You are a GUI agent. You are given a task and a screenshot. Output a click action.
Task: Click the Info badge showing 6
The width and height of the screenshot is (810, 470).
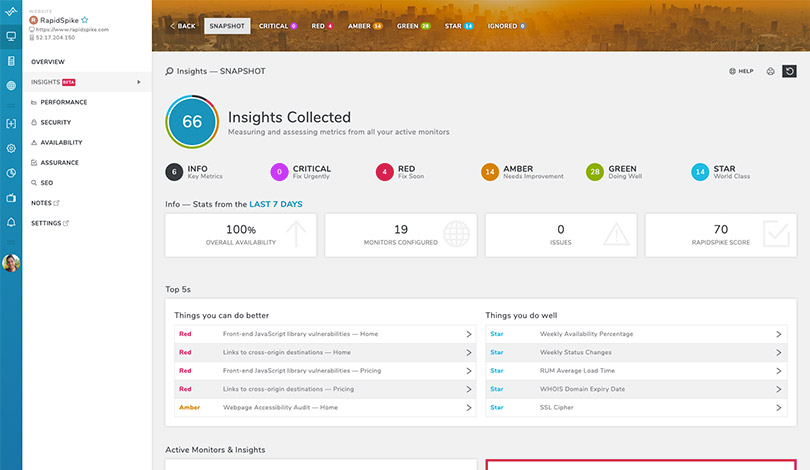click(174, 172)
